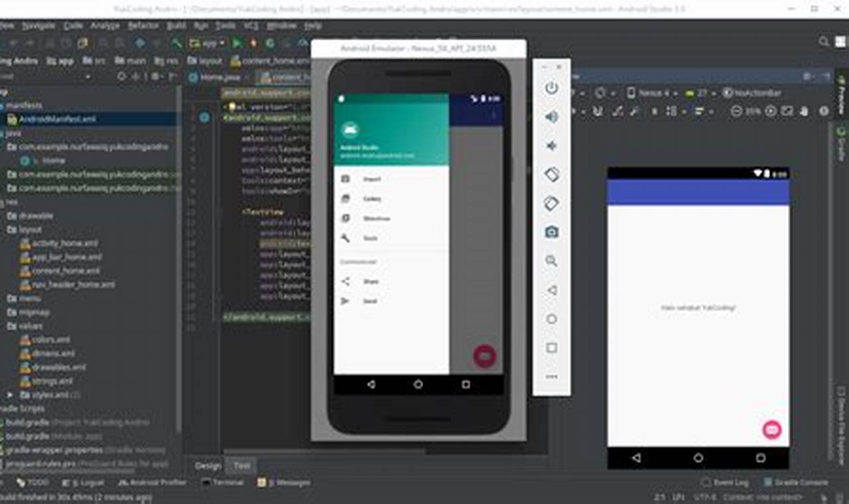Tap Recents square in emulator phone screen

[x=466, y=385]
